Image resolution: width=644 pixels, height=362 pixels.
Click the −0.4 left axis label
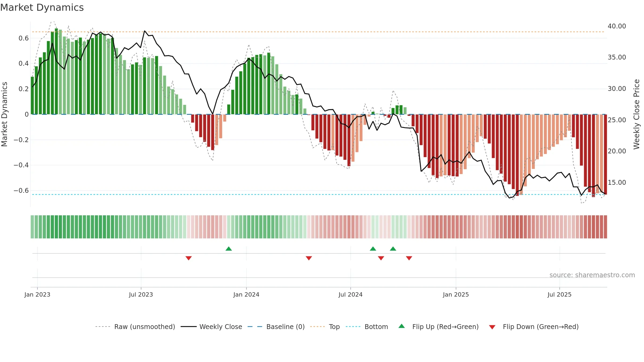[21, 165]
